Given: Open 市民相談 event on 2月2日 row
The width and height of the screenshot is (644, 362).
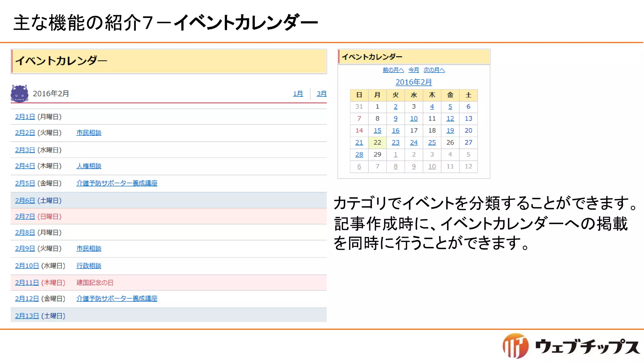Looking at the screenshot, I should click(x=89, y=133).
